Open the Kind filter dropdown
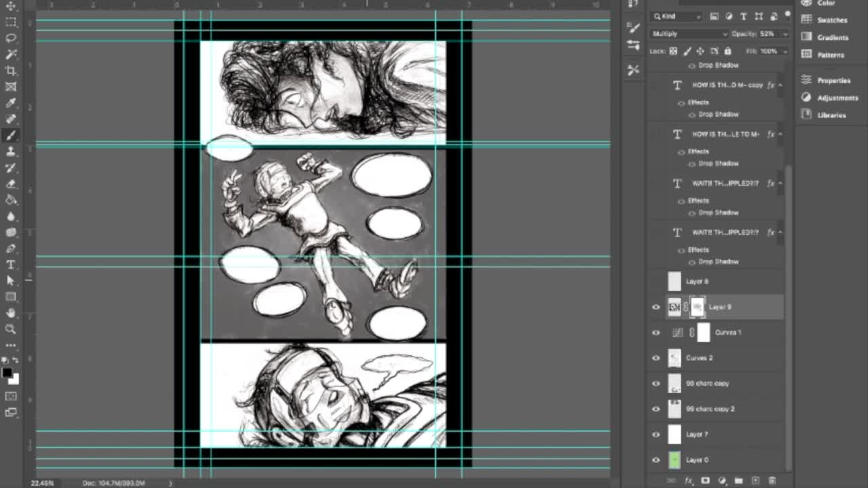 pyautogui.click(x=675, y=16)
